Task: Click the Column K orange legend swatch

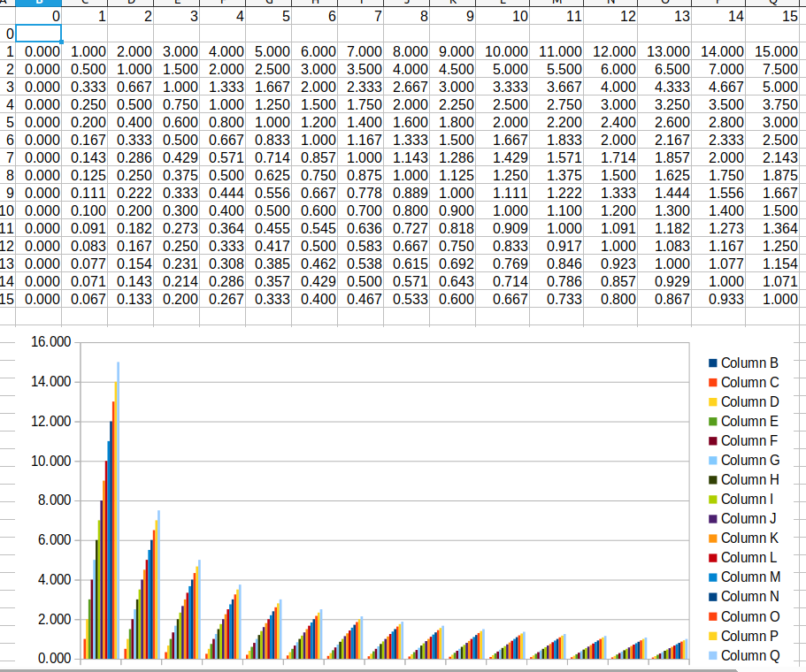Action: coord(713,538)
